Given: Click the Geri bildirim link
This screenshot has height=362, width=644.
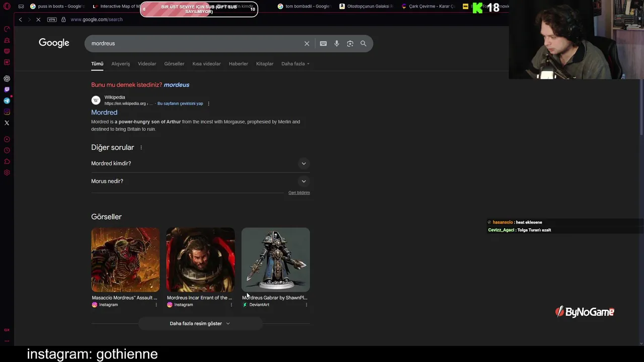Looking at the screenshot, I should coord(299,193).
